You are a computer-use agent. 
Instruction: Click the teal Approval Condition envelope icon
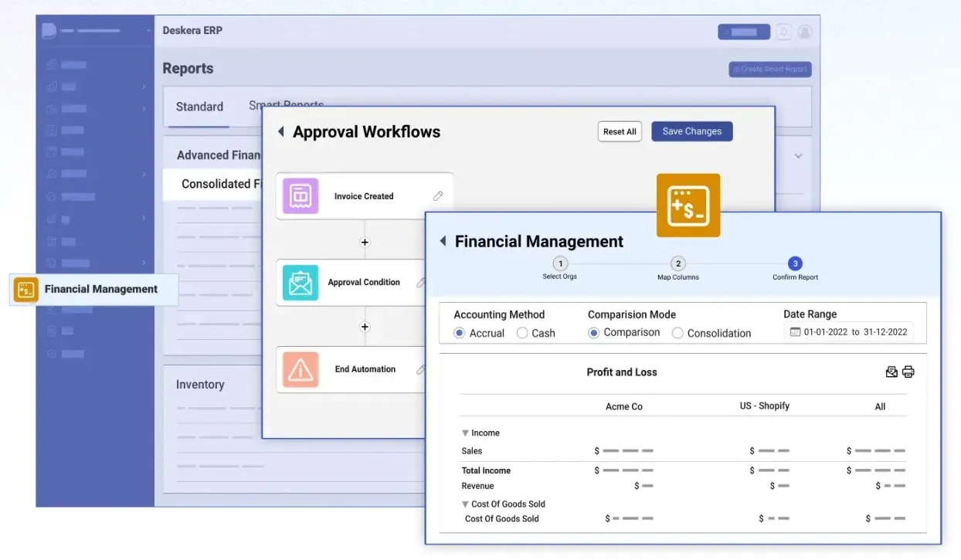tap(301, 283)
